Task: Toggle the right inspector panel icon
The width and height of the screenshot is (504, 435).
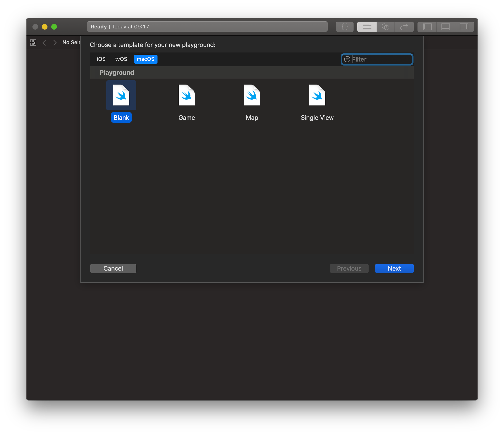Action: pyautogui.click(x=464, y=27)
